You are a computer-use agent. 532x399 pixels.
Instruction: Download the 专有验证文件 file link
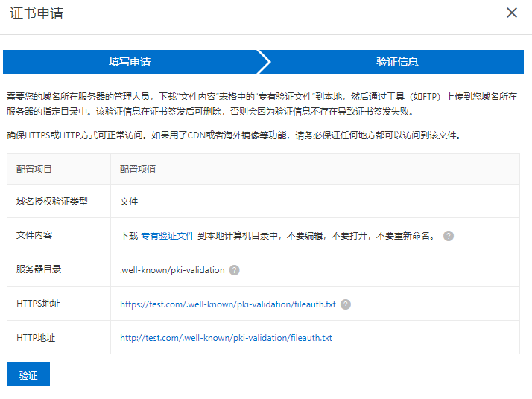tap(168, 235)
